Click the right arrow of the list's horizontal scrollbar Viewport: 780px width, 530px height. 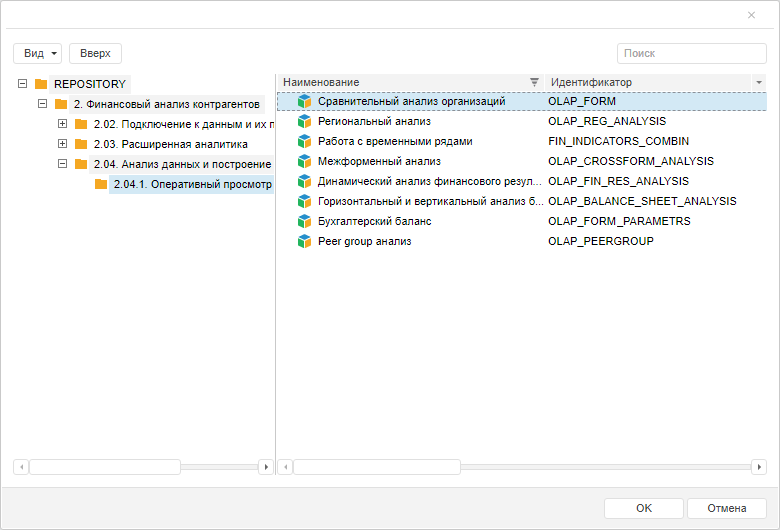point(759,467)
